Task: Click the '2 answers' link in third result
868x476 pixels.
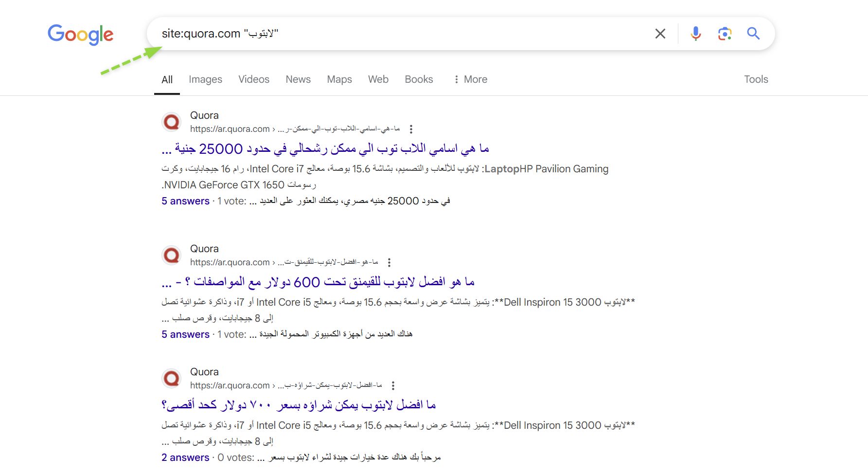Action: 185,458
